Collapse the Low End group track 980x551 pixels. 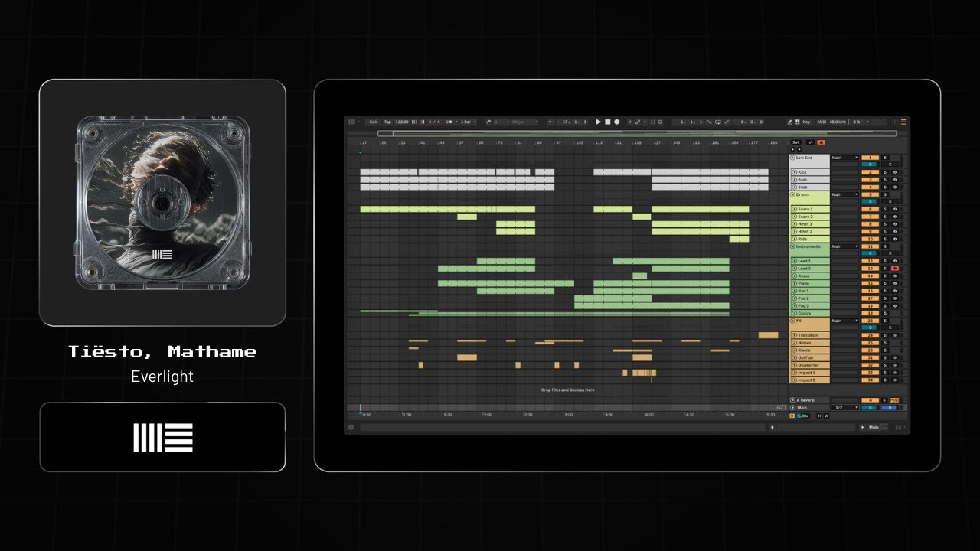(x=792, y=158)
